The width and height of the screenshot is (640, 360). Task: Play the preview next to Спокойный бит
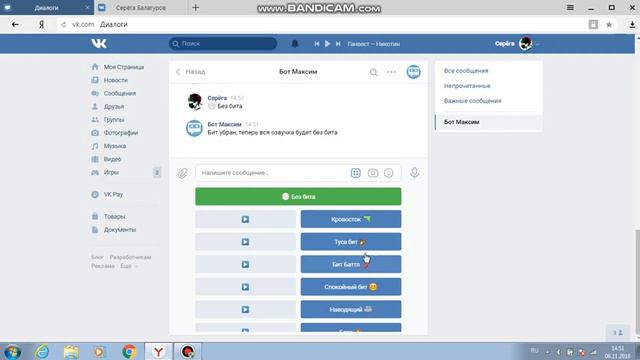point(245,287)
